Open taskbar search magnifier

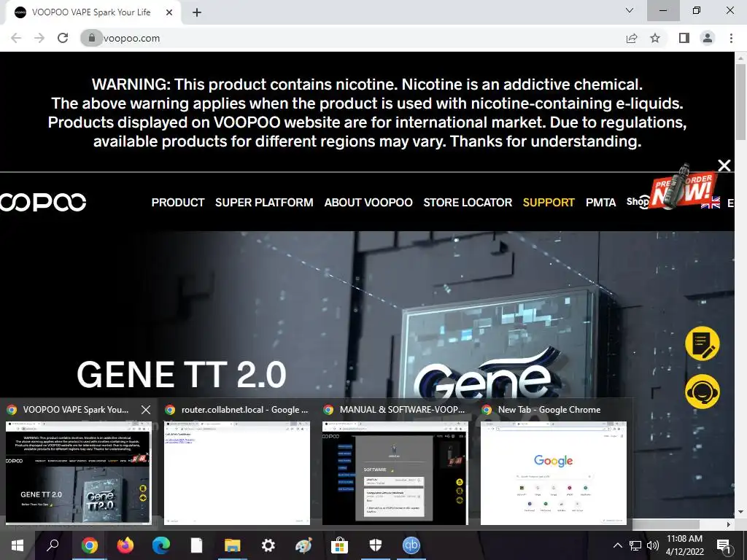click(x=53, y=545)
